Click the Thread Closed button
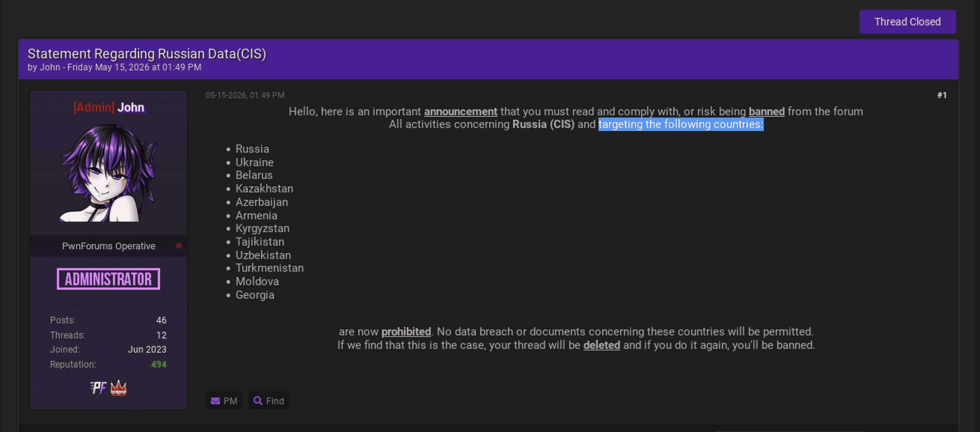This screenshot has height=432, width=980. pyautogui.click(x=908, y=22)
